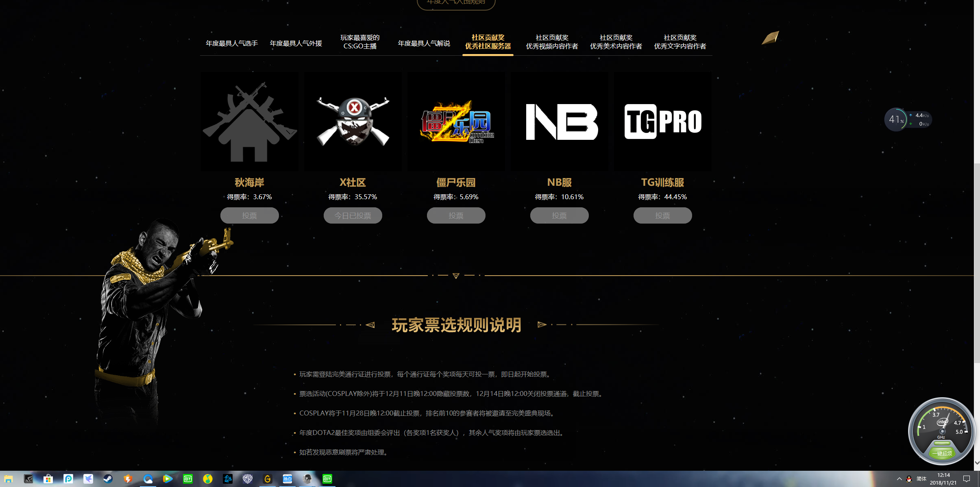Viewport: 980px width, 487px height.
Task: Open QQ penguin icon in the system tray
Action: tap(909, 479)
